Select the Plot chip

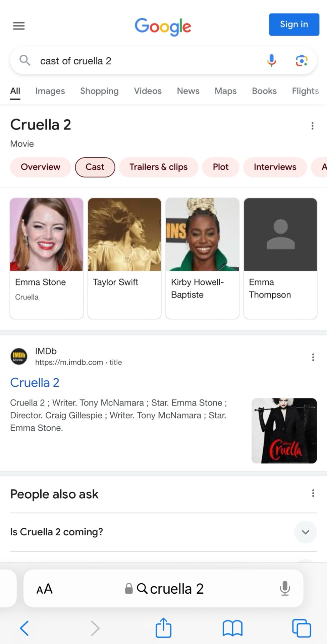(x=221, y=167)
